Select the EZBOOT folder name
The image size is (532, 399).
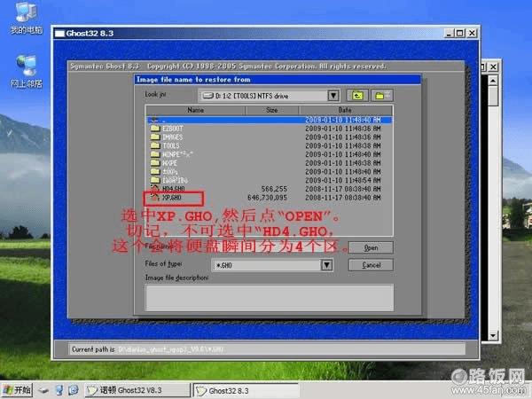[172, 129]
